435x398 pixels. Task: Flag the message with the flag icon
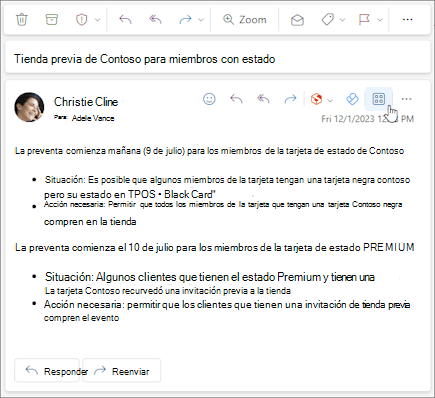[364, 19]
